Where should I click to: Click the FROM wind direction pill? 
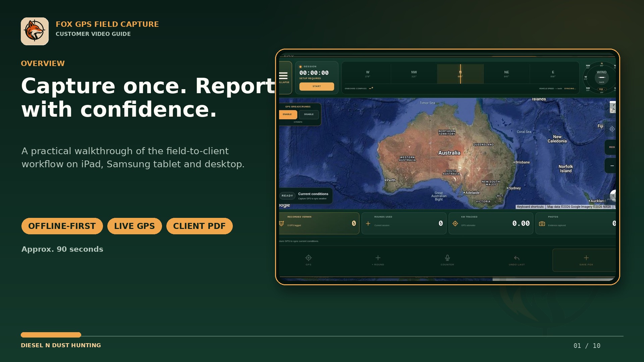coord(602,89)
